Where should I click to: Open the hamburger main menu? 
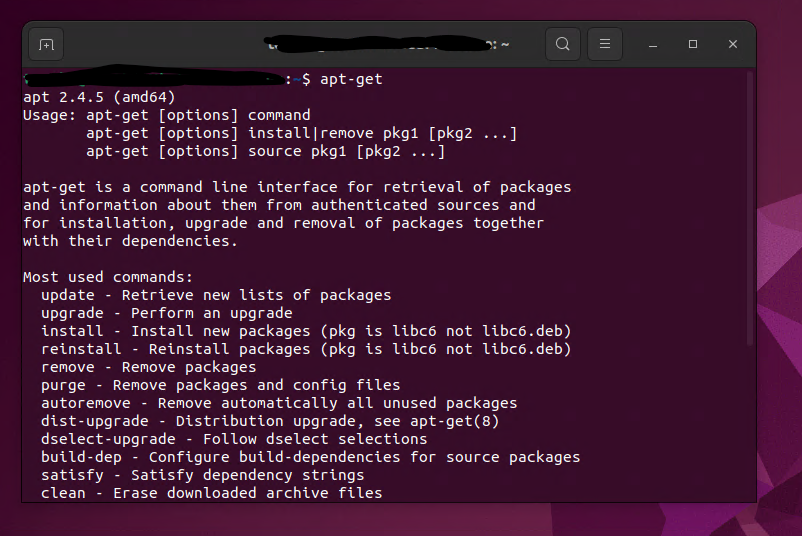pyautogui.click(x=605, y=44)
